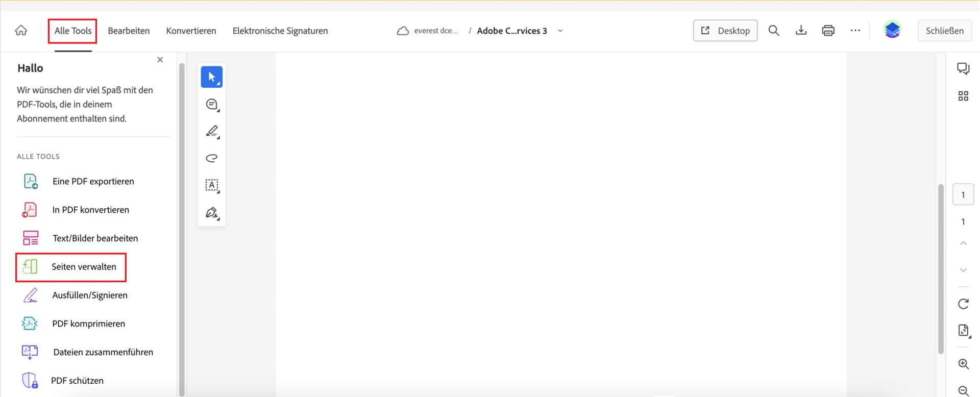980x397 pixels.
Task: Go to the previous page arrow
Action: pos(963,243)
